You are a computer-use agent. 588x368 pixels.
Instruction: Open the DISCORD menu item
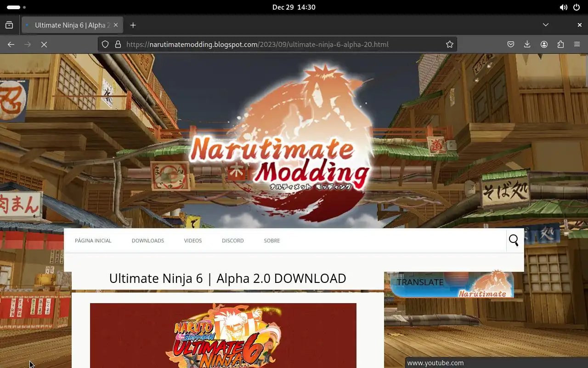point(233,241)
